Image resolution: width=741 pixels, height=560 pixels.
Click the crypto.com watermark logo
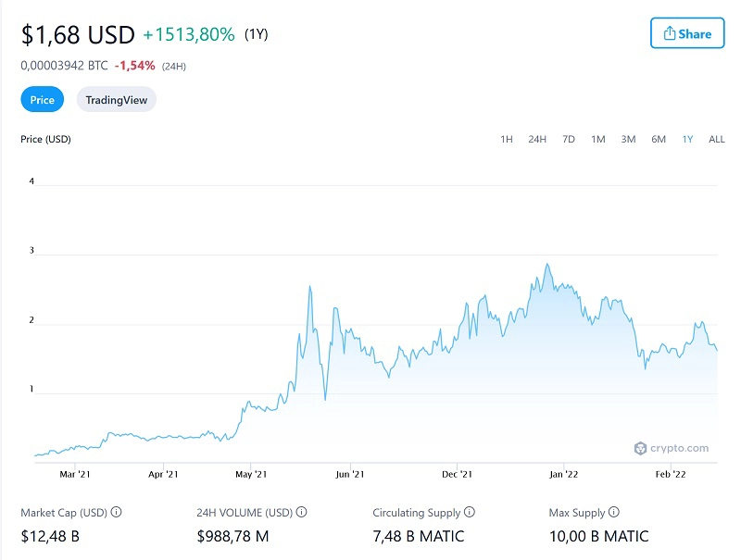coord(672,448)
